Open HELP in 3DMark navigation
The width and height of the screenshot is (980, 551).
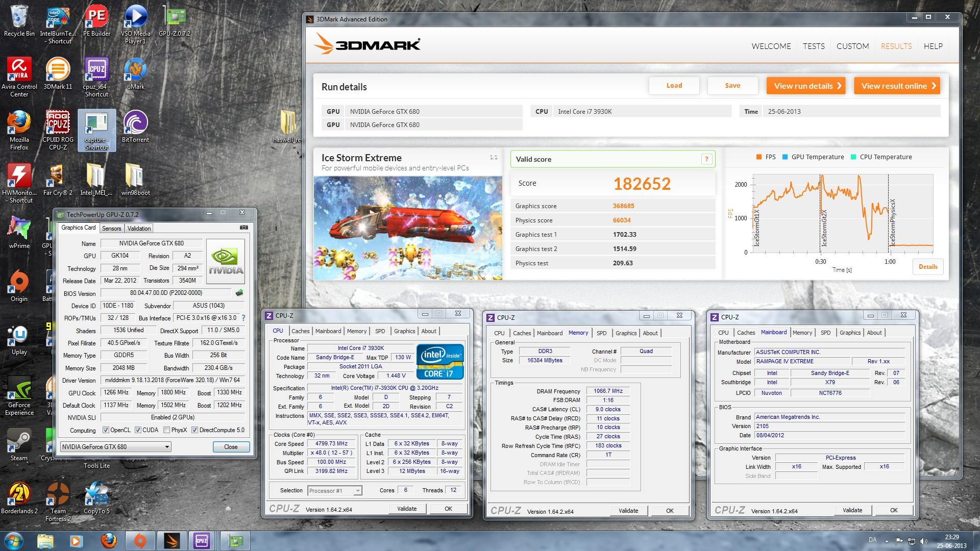(x=933, y=46)
